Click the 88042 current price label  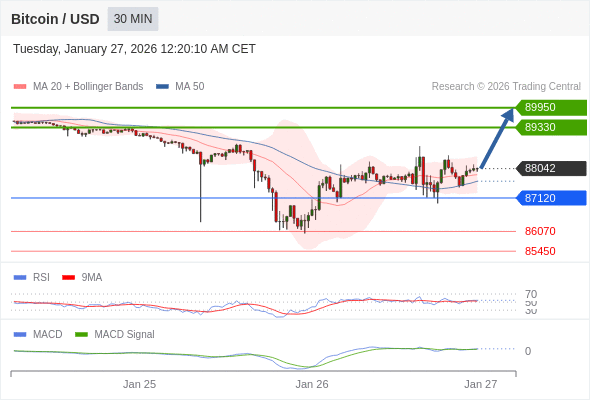click(551, 168)
